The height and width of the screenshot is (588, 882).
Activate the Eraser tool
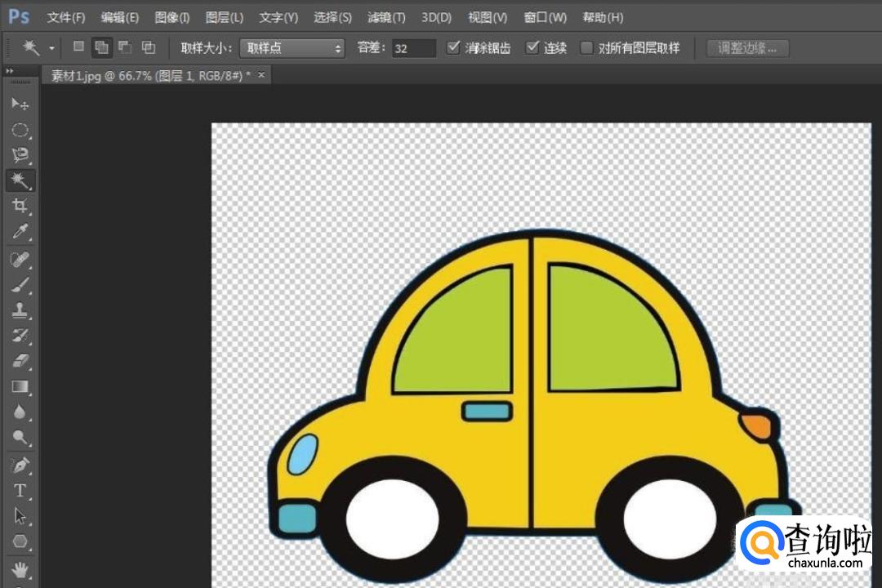(x=20, y=360)
